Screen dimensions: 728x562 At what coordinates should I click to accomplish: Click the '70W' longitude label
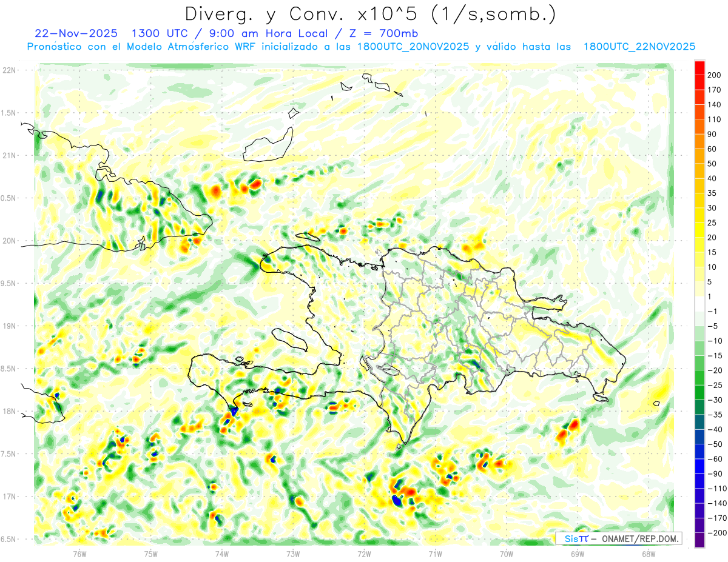coord(506,554)
